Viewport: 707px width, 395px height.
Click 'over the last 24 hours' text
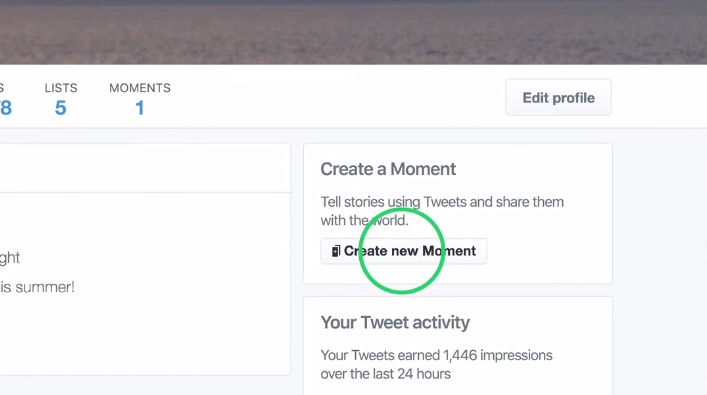pyautogui.click(x=386, y=374)
